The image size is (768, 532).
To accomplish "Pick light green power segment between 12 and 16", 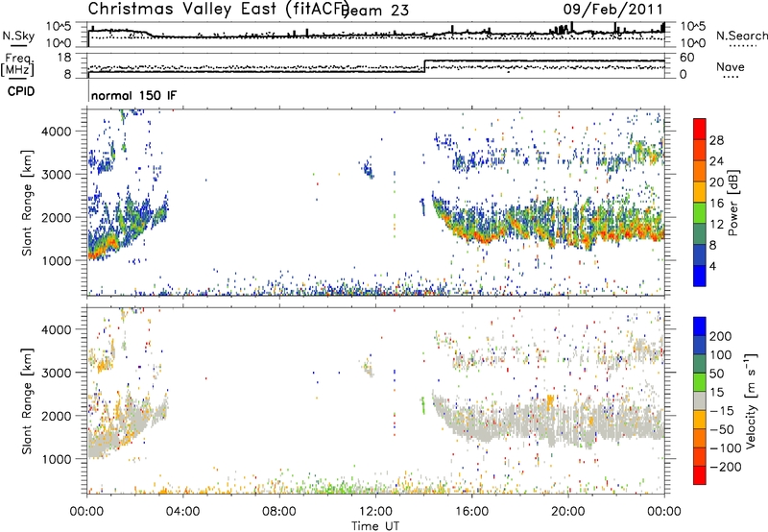I will click(x=700, y=213).
